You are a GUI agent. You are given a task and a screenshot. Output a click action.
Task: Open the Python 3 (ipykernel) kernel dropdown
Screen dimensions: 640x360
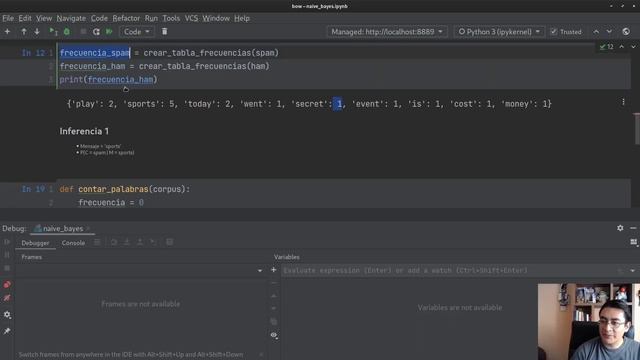pos(499,31)
